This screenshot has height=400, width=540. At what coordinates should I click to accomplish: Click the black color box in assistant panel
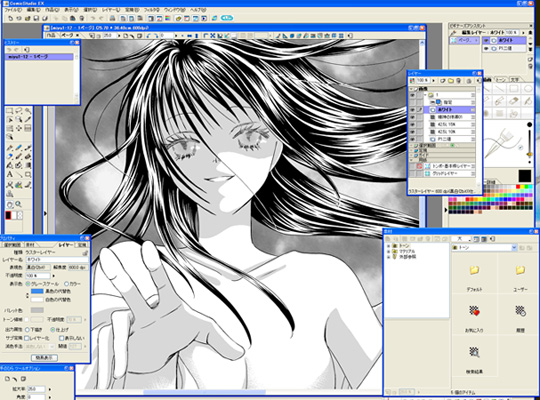(x=525, y=176)
